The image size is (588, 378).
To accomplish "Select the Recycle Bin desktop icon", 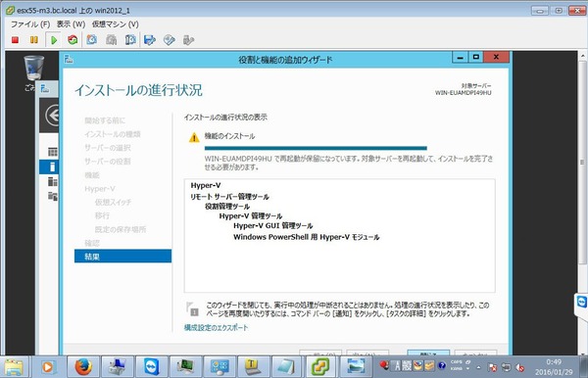I will click(x=33, y=68).
